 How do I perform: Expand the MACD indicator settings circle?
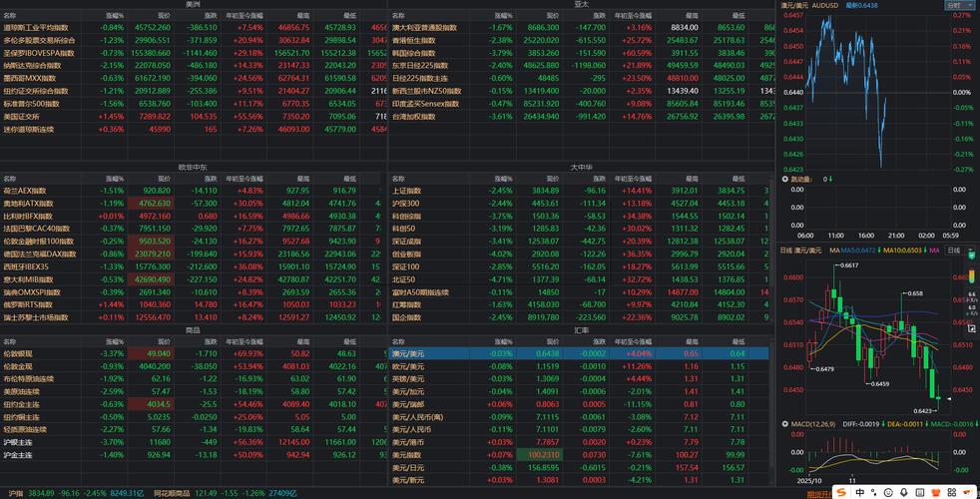783,423
